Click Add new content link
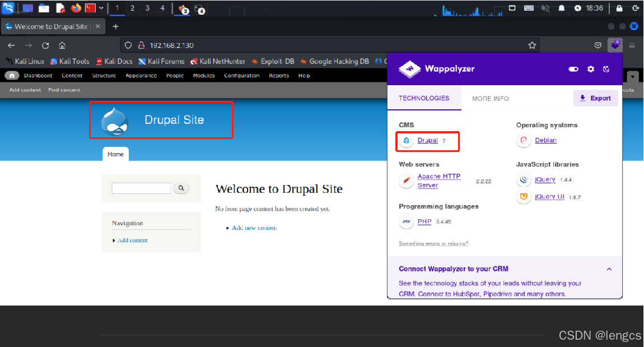 pos(254,228)
